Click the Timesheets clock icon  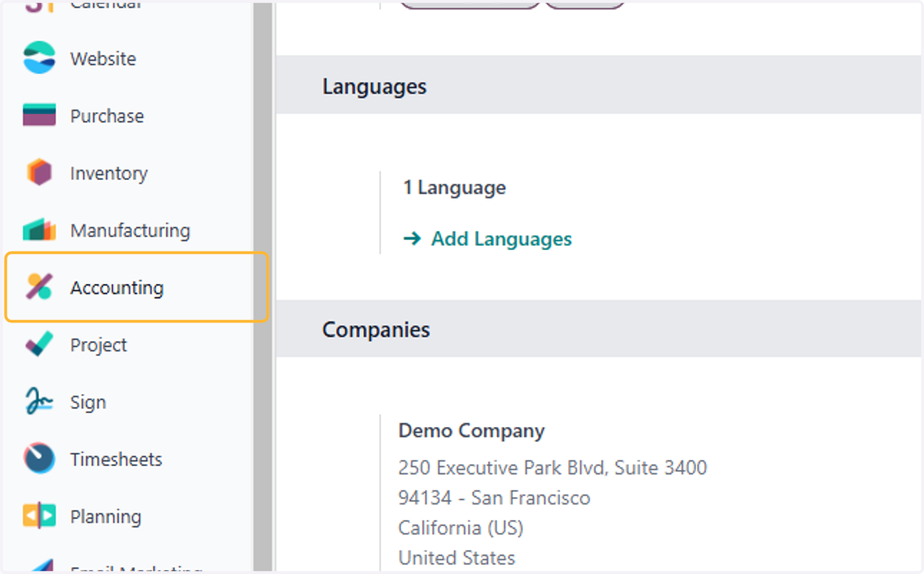point(39,459)
